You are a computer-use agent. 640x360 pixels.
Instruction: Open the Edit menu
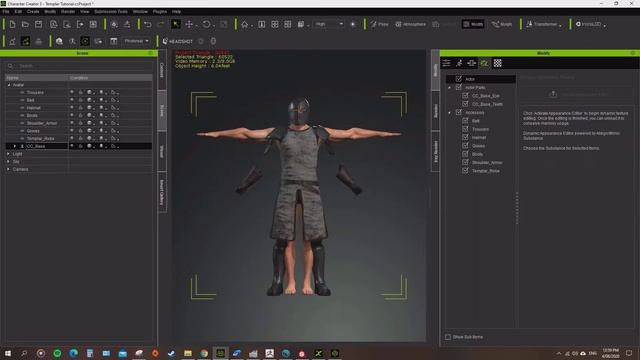click(x=18, y=11)
